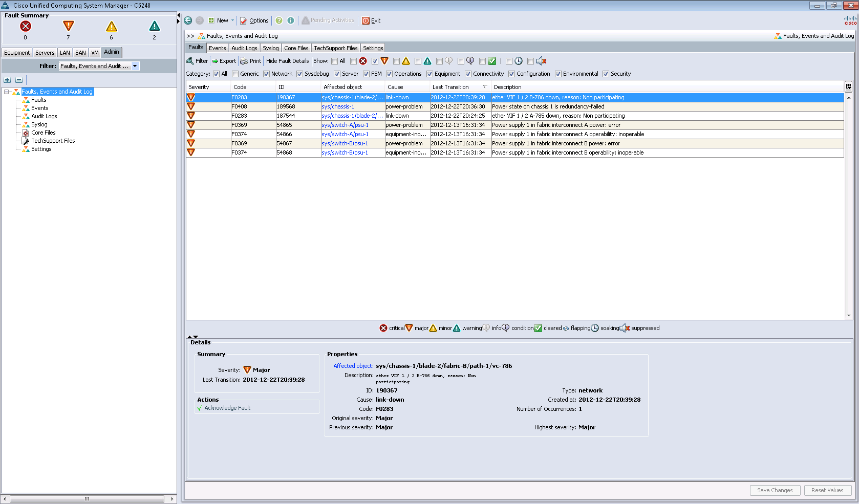This screenshot has height=504, width=859.
Task: Click the Affected object link in Properties
Action: click(x=353, y=366)
